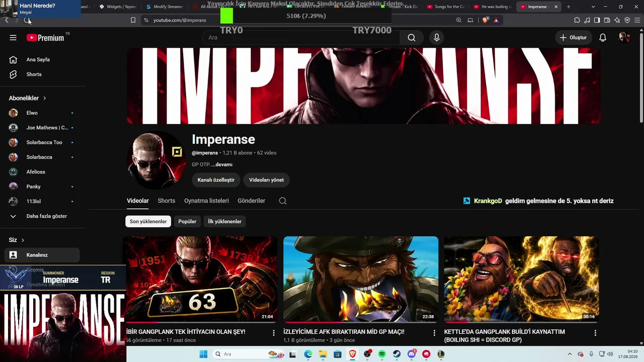The height and width of the screenshot is (362, 644).
Task: Open Brave Leo AI sparkle icon
Action: 617,20
